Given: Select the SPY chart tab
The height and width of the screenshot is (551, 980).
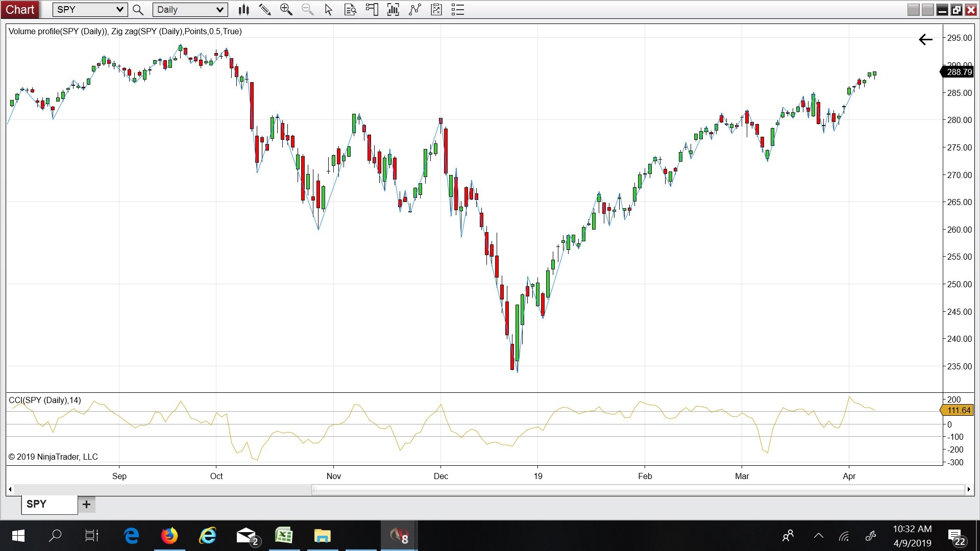Looking at the screenshot, I should click(49, 504).
